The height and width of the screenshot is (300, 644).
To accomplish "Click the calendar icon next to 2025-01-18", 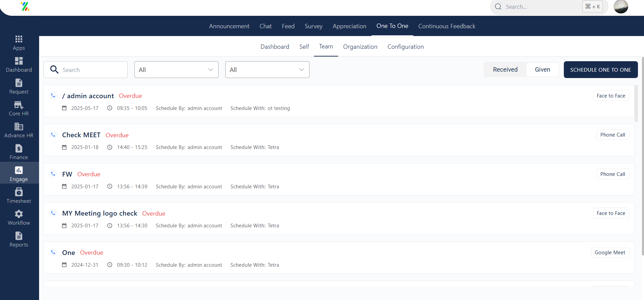I will 64,147.
